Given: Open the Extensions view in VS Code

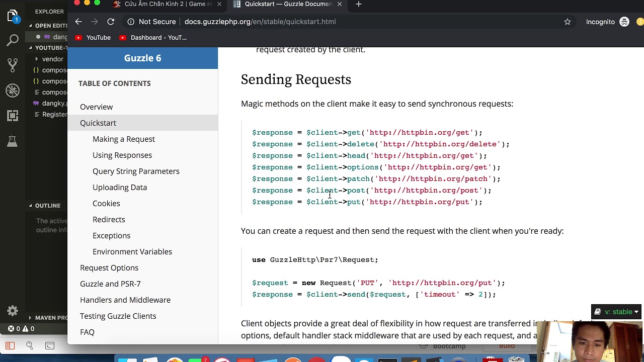Looking at the screenshot, I should [13, 115].
